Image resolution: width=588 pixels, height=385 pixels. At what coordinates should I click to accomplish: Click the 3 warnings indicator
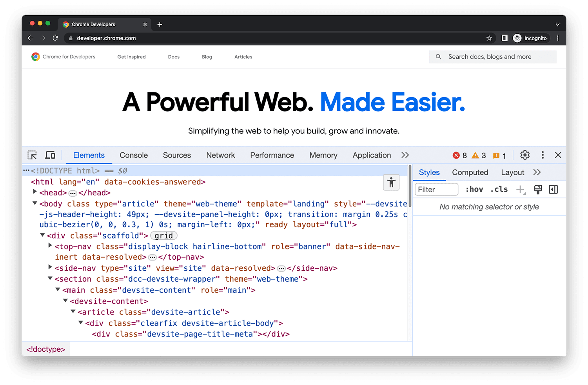(x=478, y=155)
